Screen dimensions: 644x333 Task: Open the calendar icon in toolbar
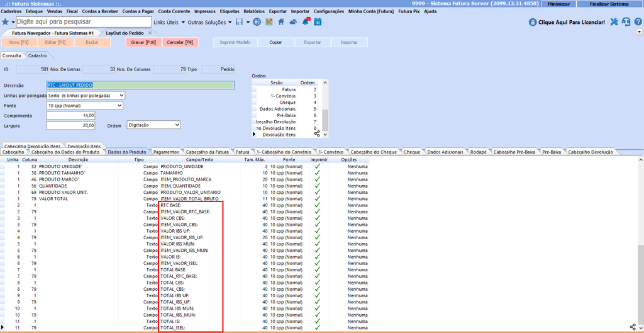pos(318,22)
